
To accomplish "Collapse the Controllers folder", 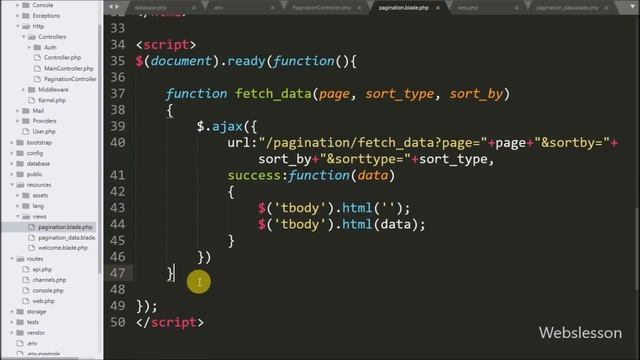I will tap(23, 37).
